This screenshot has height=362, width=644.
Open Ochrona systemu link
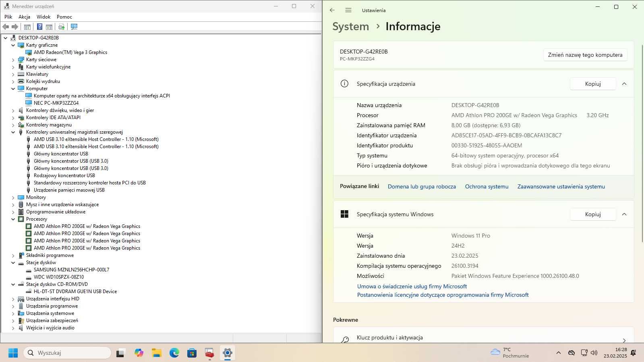[487, 186]
